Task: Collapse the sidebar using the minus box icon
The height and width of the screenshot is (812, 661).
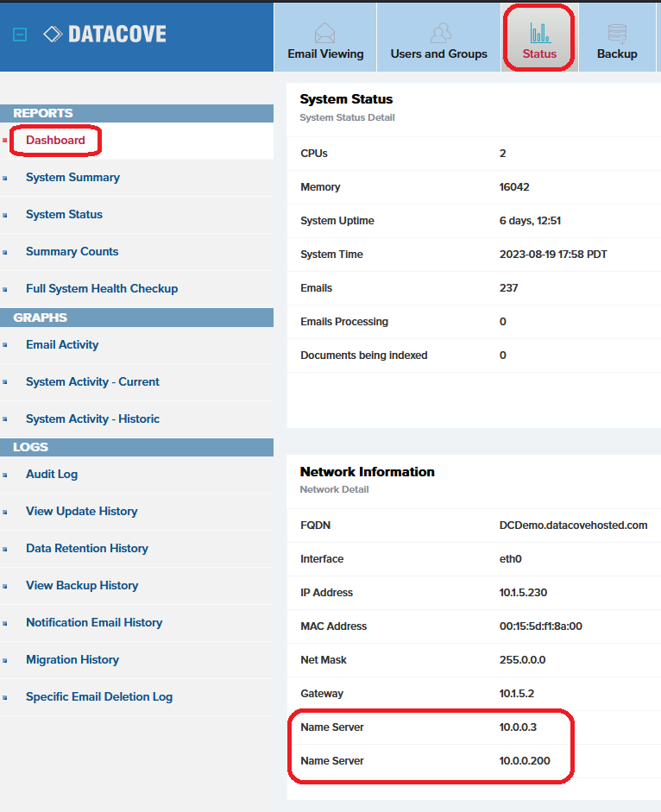Action: point(20,35)
